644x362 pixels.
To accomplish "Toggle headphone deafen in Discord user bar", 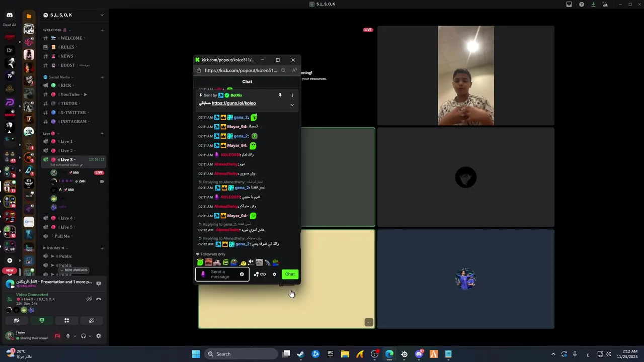I will tap(84, 336).
